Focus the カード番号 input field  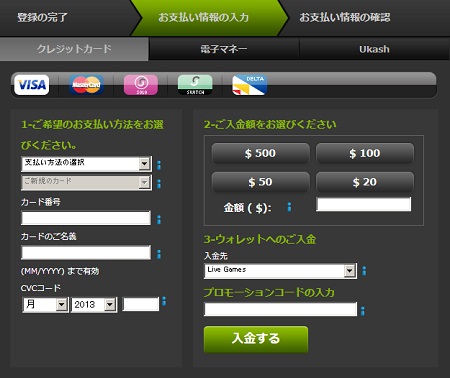tap(86, 218)
